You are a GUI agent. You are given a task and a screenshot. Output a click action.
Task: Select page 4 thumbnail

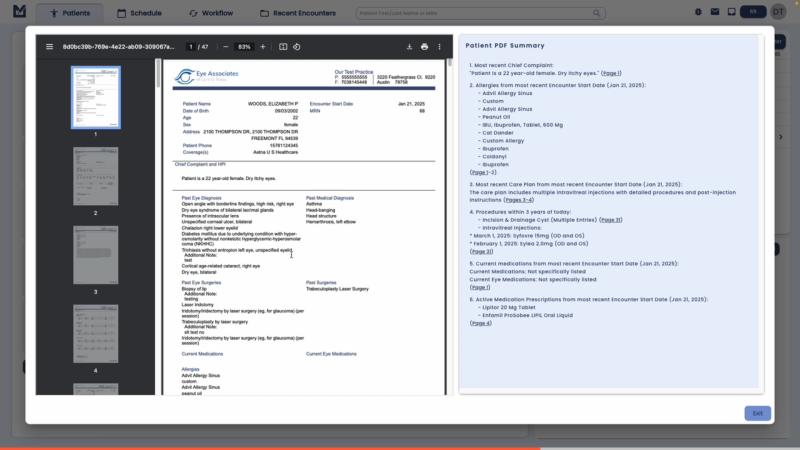click(95, 334)
